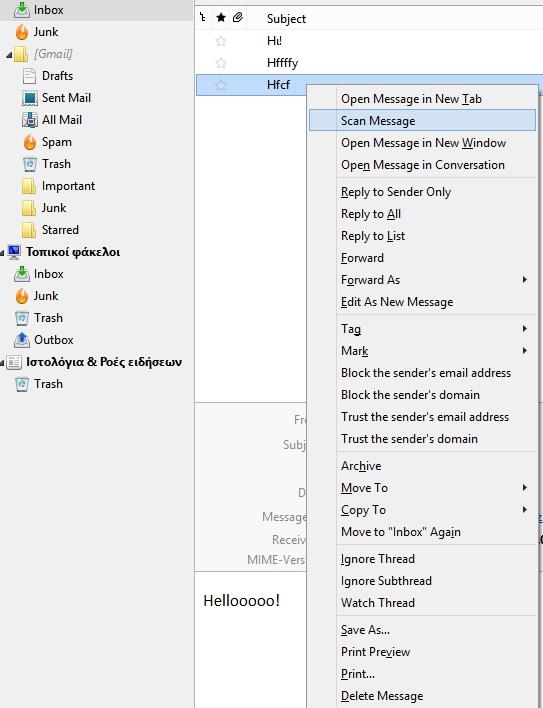The width and height of the screenshot is (543, 708).
Task: Sort by attachment paperclip column icon
Action: click(238, 18)
